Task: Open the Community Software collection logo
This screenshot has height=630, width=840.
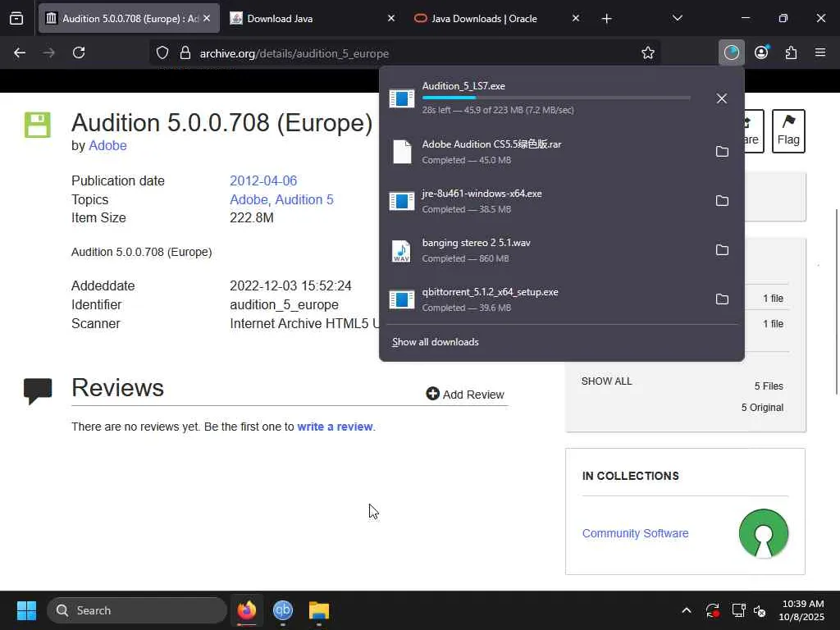Action: tap(764, 533)
